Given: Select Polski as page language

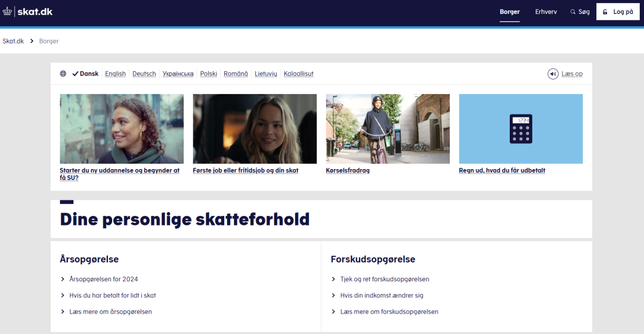Looking at the screenshot, I should [208, 74].
